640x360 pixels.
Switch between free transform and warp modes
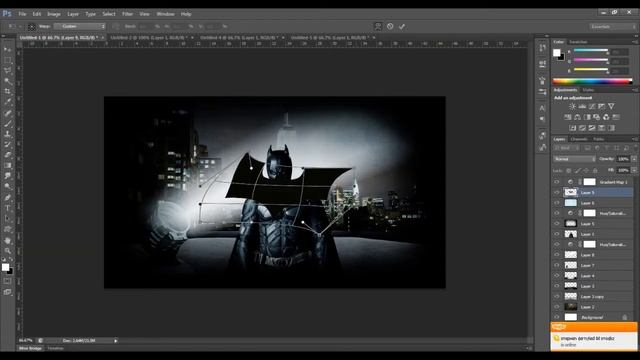pos(378,27)
